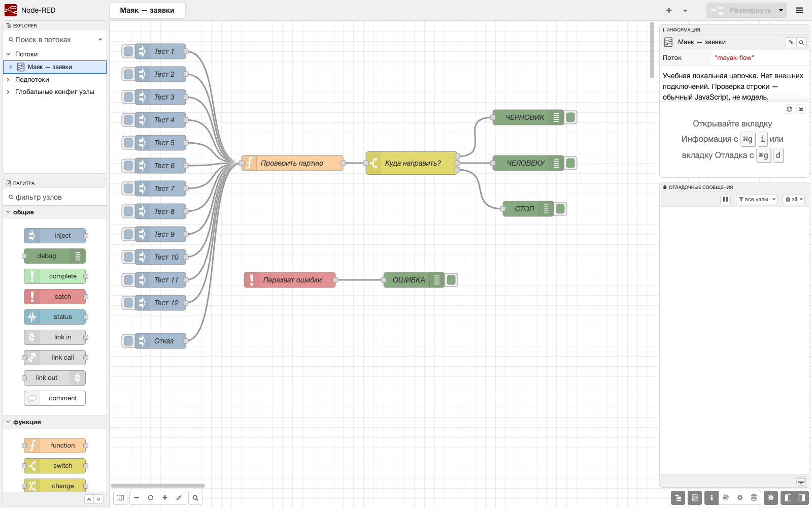The image size is (812, 508).
Task: Open the deploy options dropdown arrow
Action: pos(781,10)
